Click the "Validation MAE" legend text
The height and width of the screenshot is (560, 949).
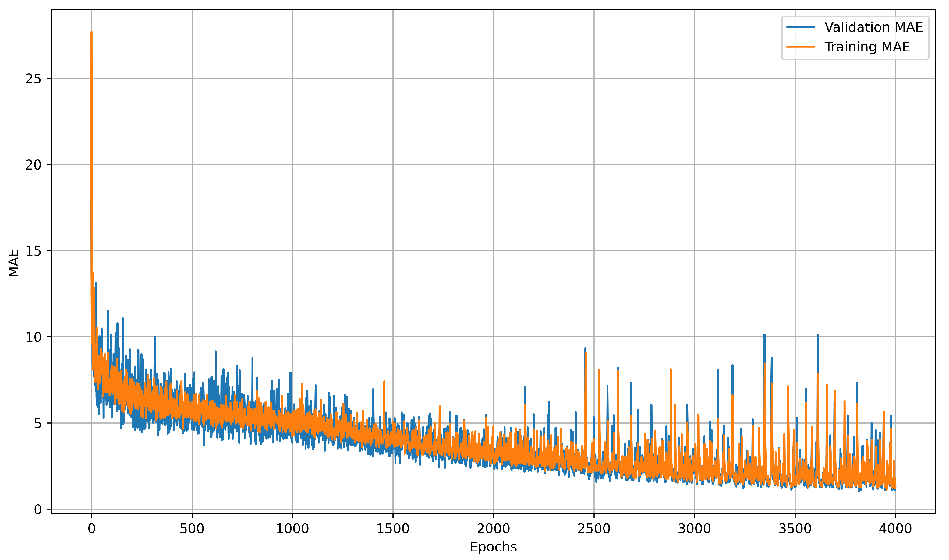pos(873,27)
